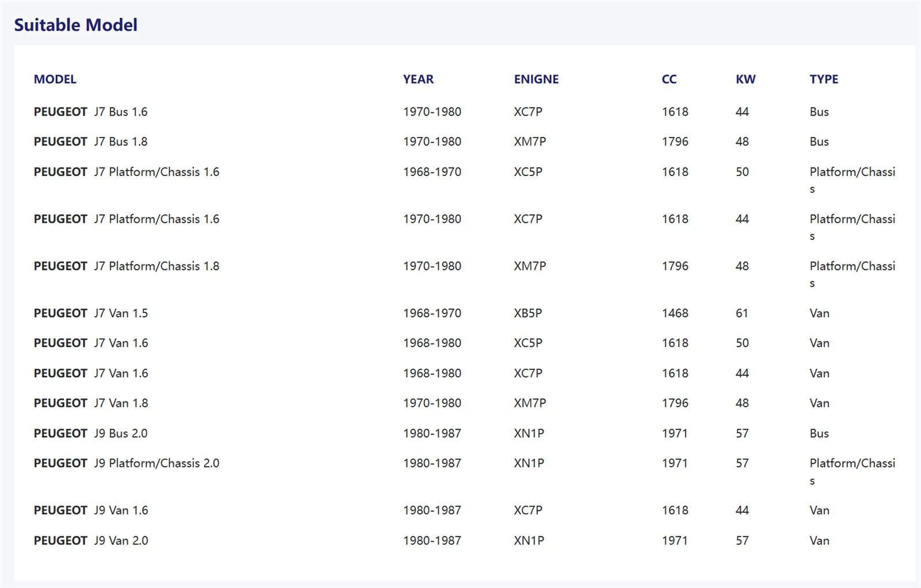Viewport: 921px width, 588px height.
Task: Click PEUGEOT J7 Van 1.8 model cell
Action: tap(91, 403)
